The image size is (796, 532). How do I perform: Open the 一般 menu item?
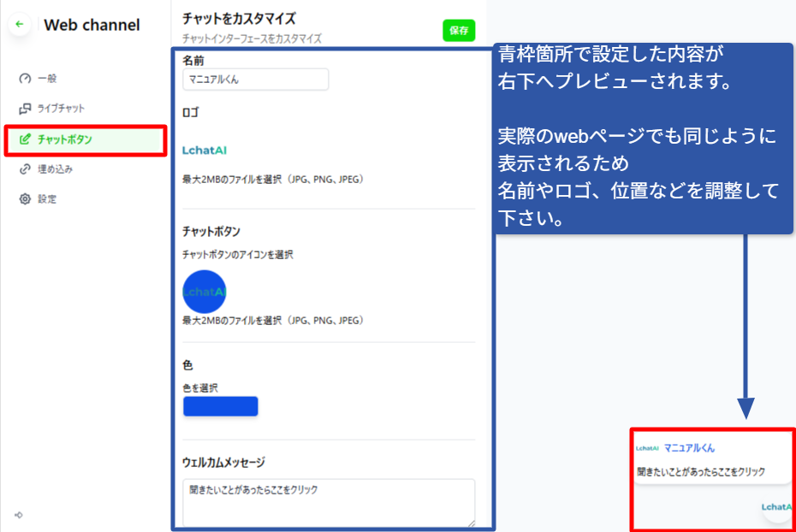click(x=48, y=79)
